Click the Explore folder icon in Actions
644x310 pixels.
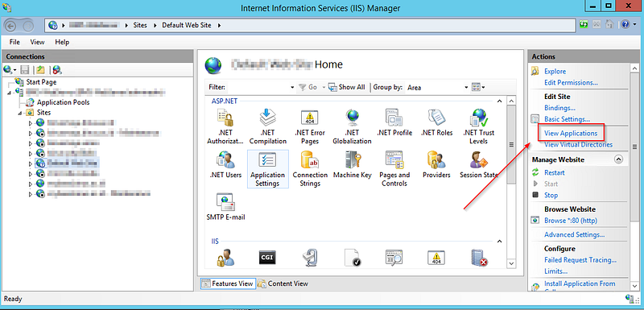click(x=535, y=71)
